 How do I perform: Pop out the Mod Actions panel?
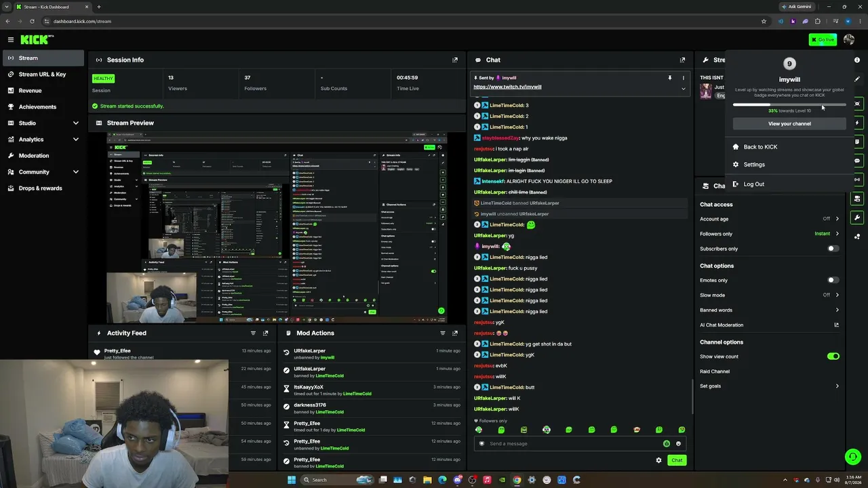455,333
